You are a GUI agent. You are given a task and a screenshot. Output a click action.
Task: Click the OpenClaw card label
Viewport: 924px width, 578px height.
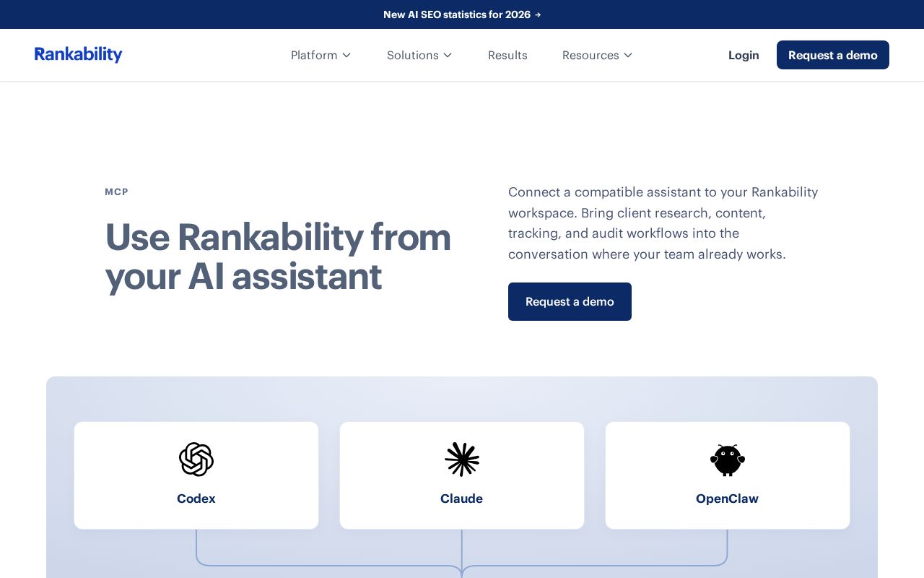(x=728, y=499)
